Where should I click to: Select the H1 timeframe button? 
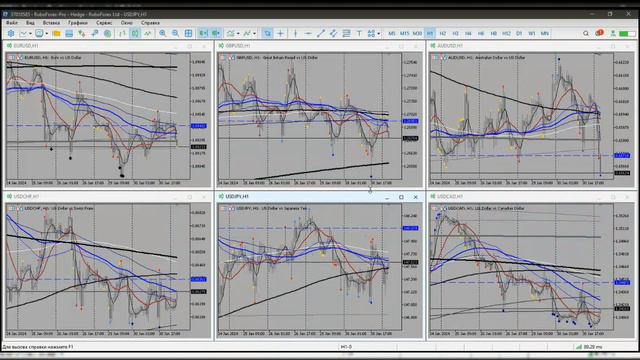[x=430, y=33]
